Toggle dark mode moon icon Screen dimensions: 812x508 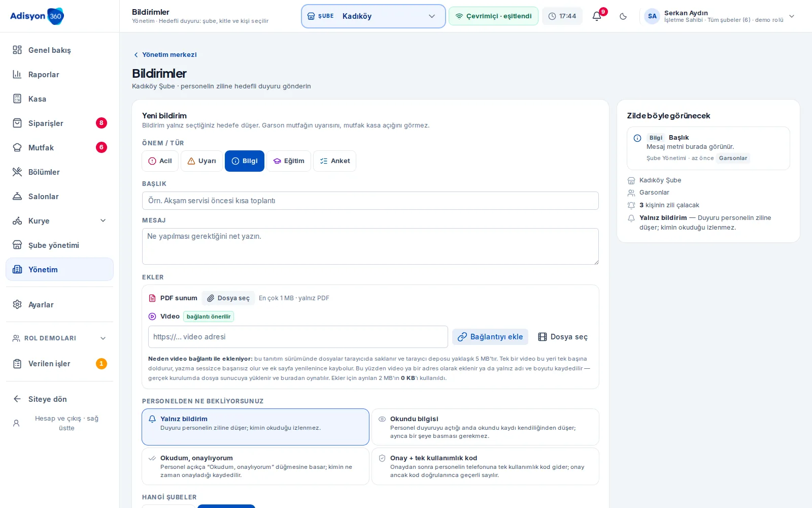coord(623,16)
